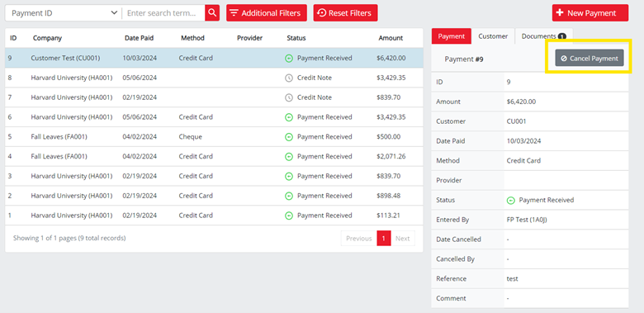Click Reset Filters button
The image size is (644, 313).
345,12
